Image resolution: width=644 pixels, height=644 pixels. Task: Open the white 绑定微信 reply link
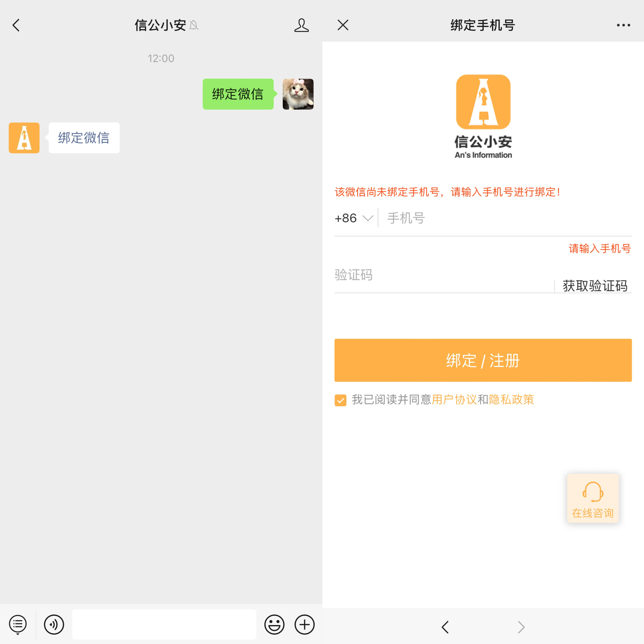tap(84, 138)
